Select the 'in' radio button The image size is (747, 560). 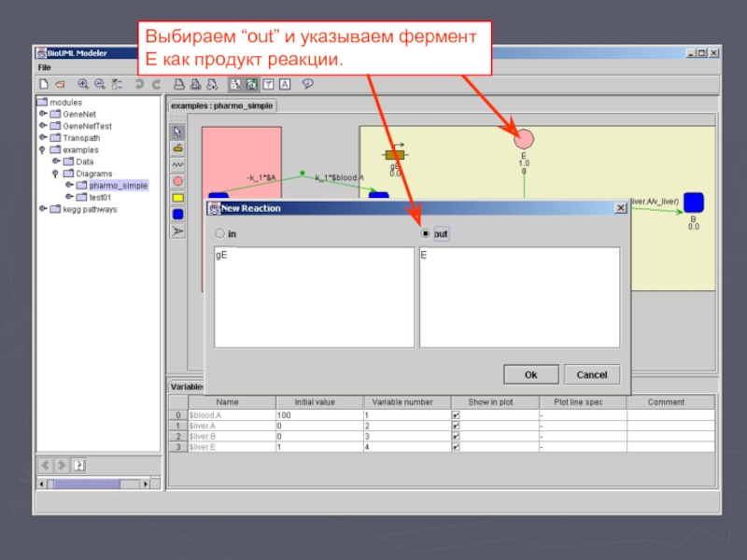point(219,233)
